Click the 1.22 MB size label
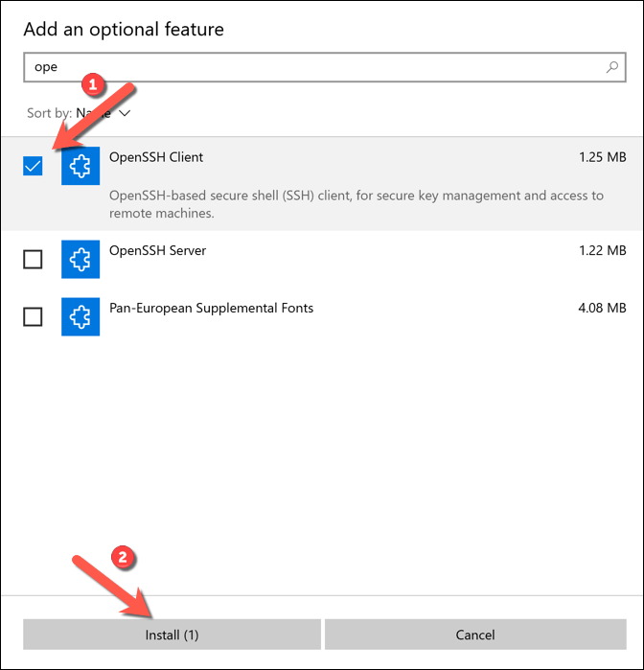Image resolution: width=644 pixels, height=670 pixels. pos(603,251)
